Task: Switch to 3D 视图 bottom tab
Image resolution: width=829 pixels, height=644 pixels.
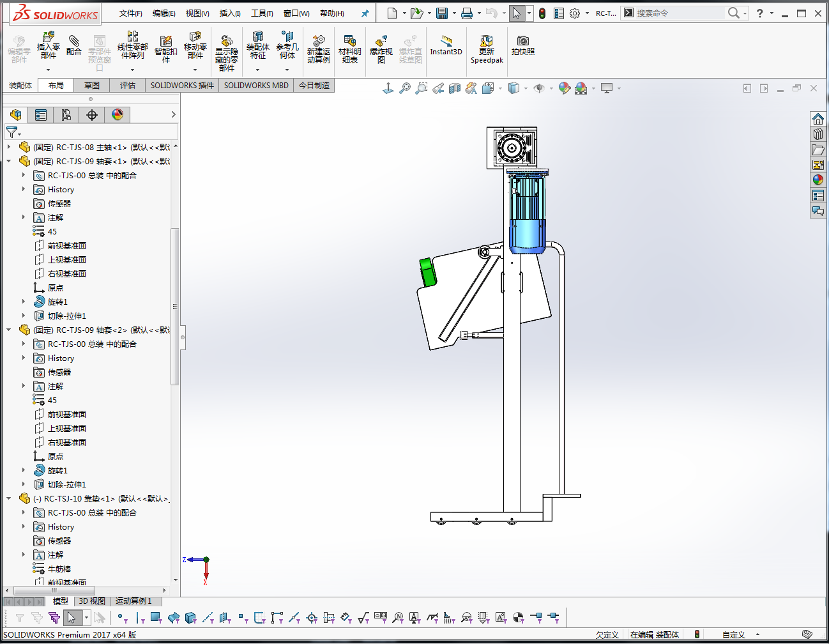Action: [92, 601]
